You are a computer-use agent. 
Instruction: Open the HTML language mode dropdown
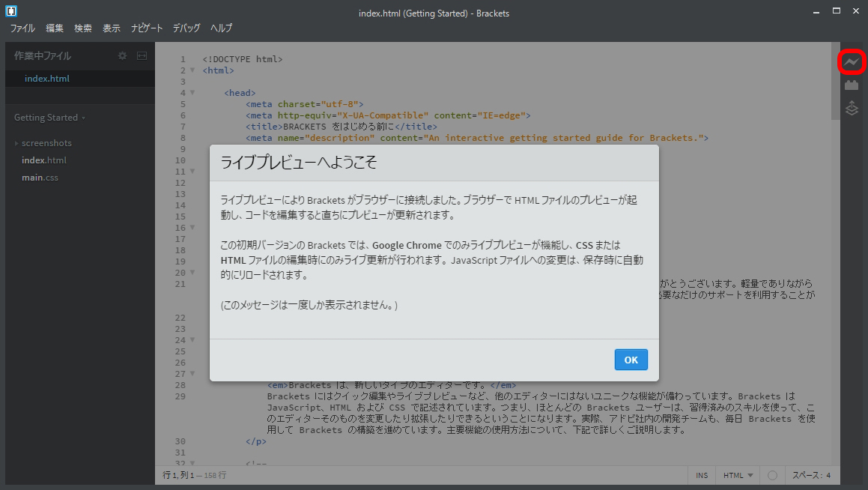tap(737, 475)
